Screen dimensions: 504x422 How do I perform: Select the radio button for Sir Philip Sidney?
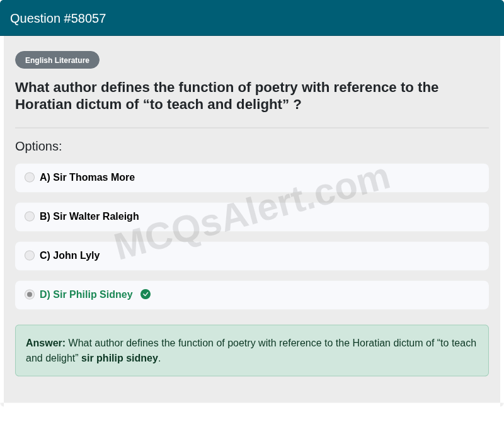[x=30, y=294]
